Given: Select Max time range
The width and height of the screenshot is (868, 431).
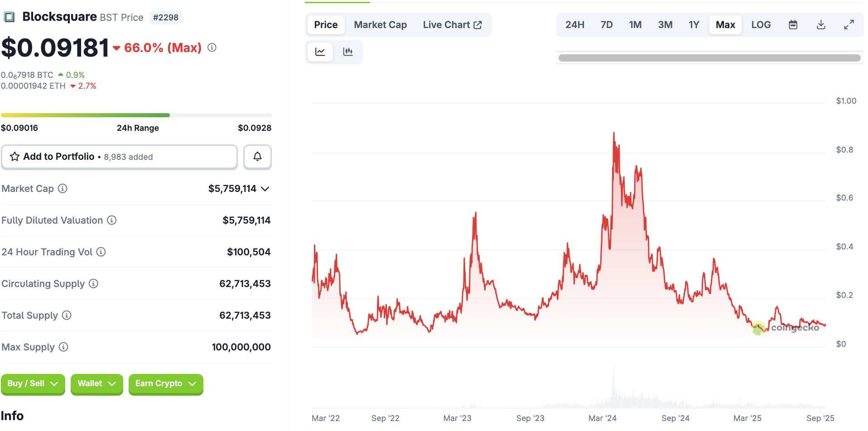Looking at the screenshot, I should [725, 25].
